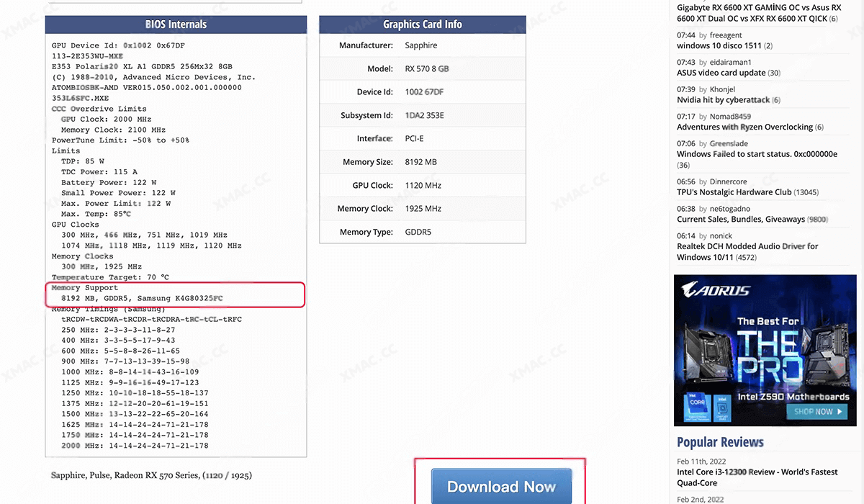This screenshot has height=504, width=864.
Task: Open Windows Failed to start status thread
Action: [x=756, y=154]
